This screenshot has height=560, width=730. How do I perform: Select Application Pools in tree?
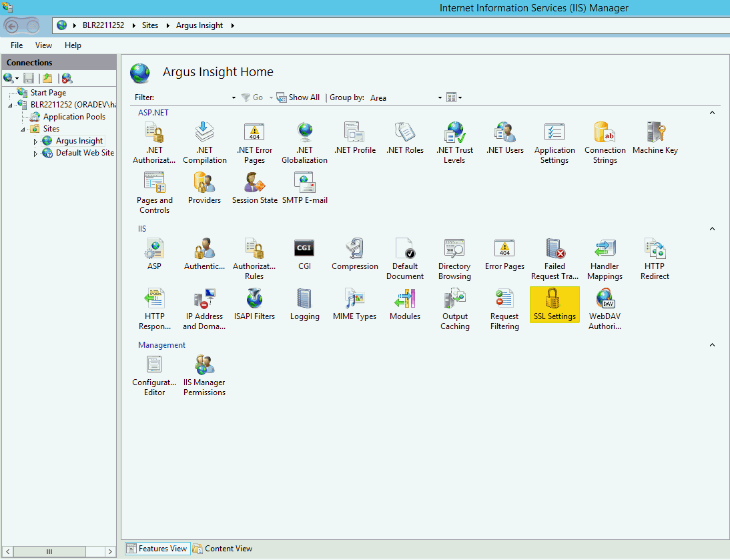[74, 117]
